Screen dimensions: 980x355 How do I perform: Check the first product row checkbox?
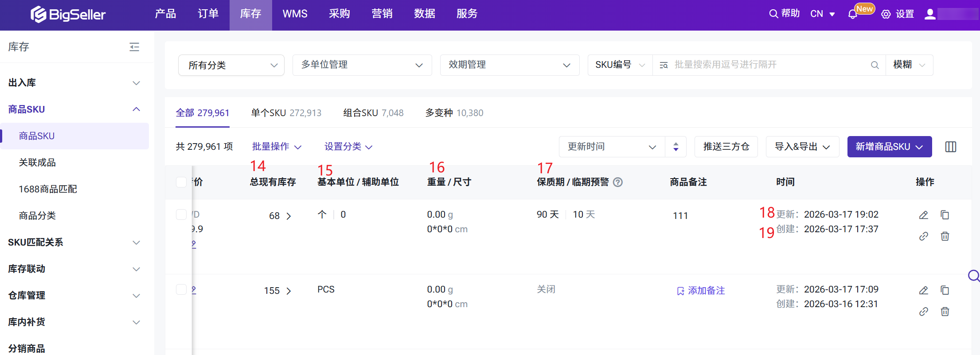[181, 215]
